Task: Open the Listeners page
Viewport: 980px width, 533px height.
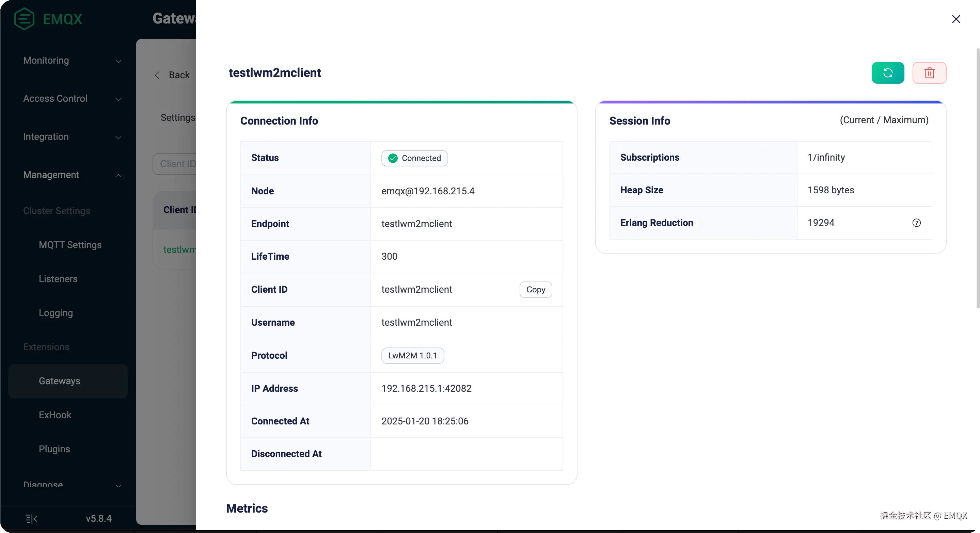Action: tap(58, 279)
